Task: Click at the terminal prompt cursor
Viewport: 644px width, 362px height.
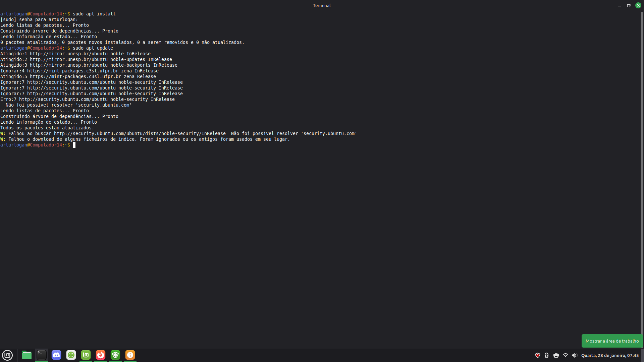Action: coord(74,145)
